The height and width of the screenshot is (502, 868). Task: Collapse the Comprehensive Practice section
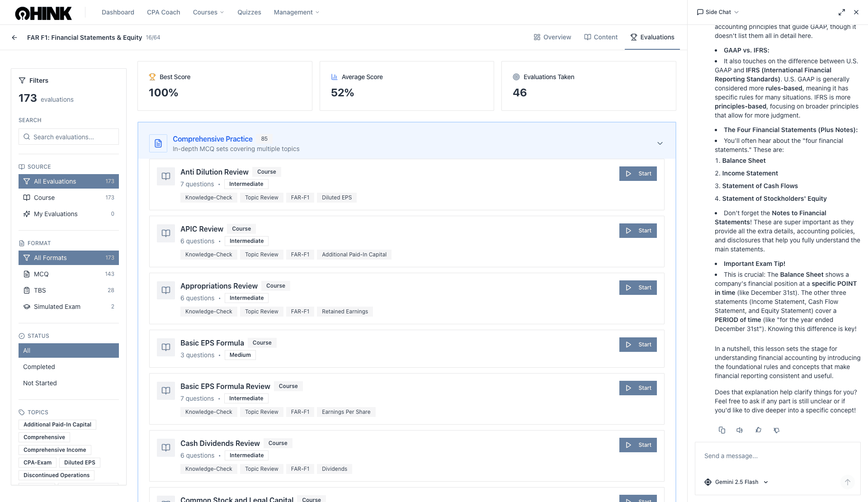click(x=660, y=143)
